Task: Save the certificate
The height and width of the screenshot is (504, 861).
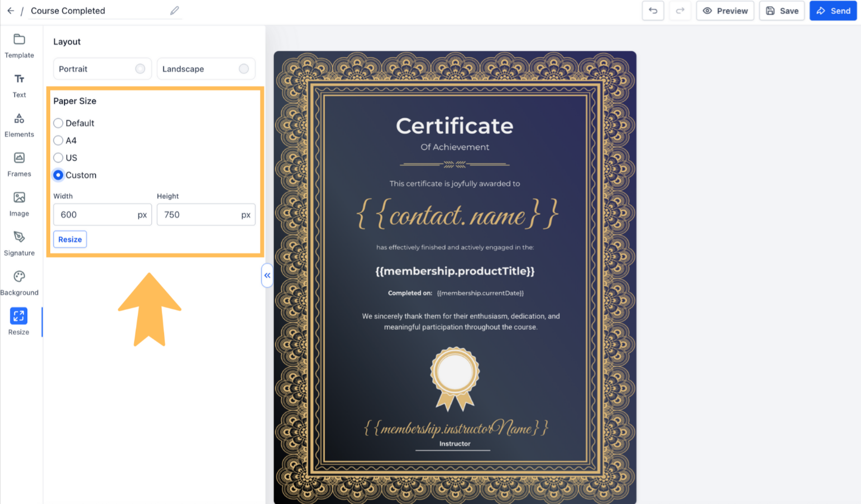Action: click(782, 11)
